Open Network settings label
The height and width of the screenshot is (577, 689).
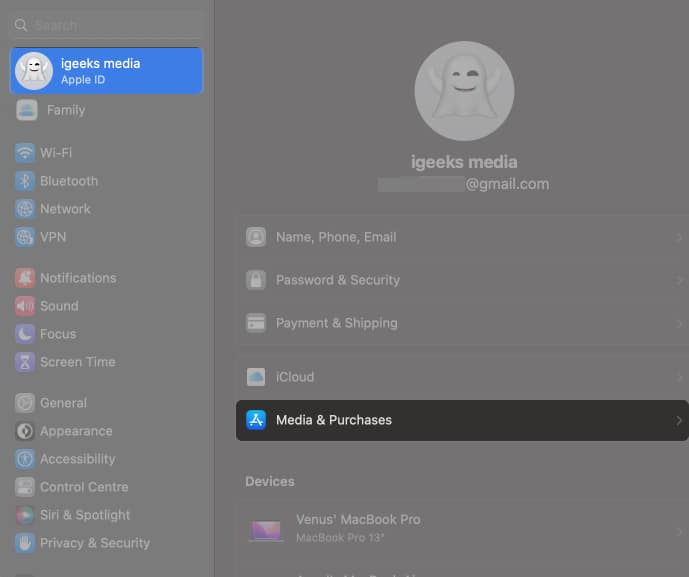click(65, 209)
